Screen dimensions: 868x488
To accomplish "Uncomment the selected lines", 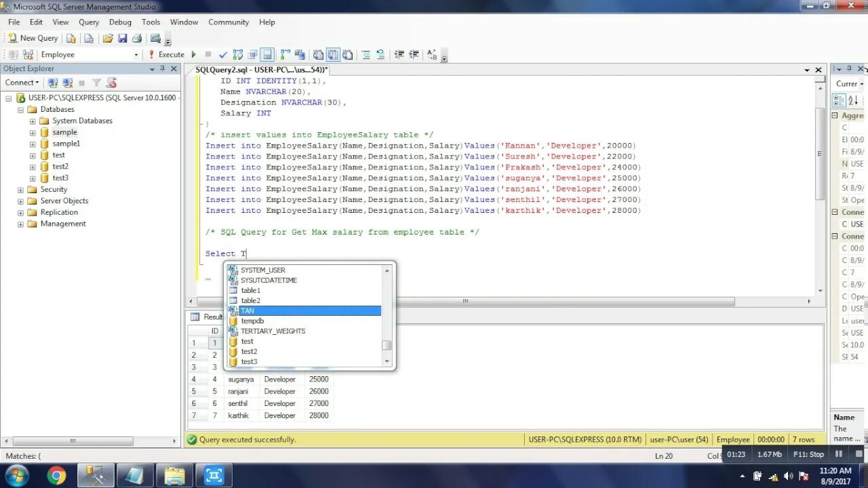I will pyautogui.click(x=380, y=54).
